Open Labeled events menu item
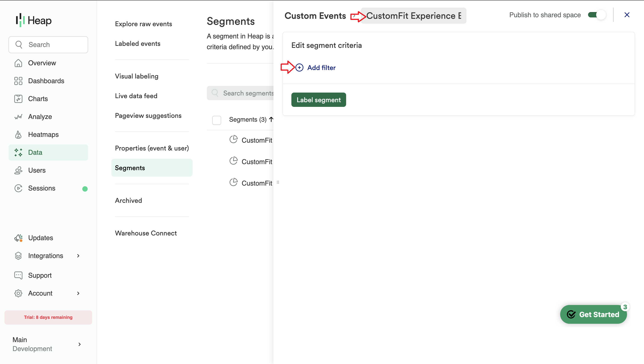 (x=138, y=44)
